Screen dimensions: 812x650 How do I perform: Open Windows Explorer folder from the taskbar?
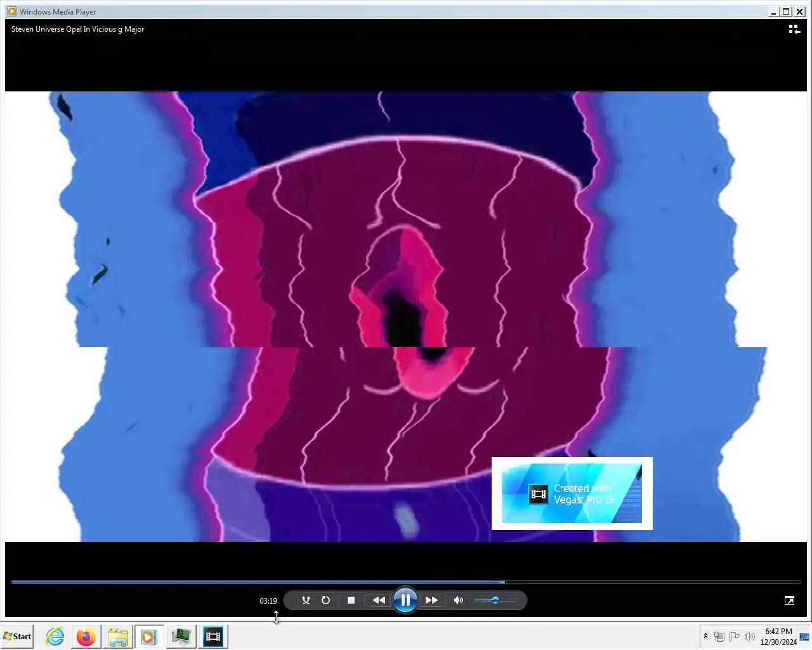tap(117, 636)
